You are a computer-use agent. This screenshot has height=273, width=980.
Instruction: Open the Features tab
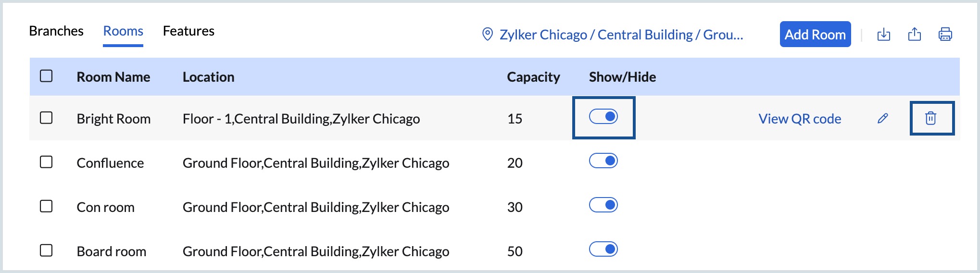(x=188, y=31)
